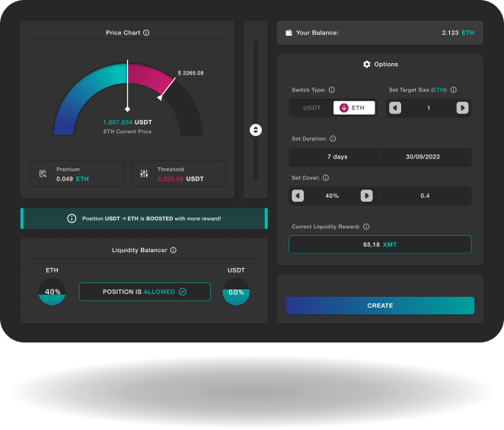The height and width of the screenshot is (430, 504).
Task: Click info icon next to Price Chart
Action: click(x=146, y=33)
